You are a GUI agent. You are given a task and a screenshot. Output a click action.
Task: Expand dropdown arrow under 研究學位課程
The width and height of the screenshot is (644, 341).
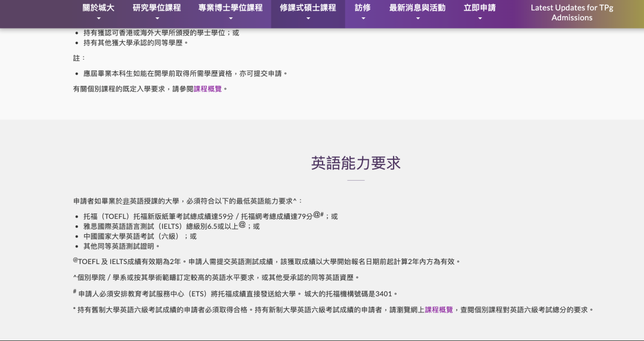pyautogui.click(x=157, y=18)
